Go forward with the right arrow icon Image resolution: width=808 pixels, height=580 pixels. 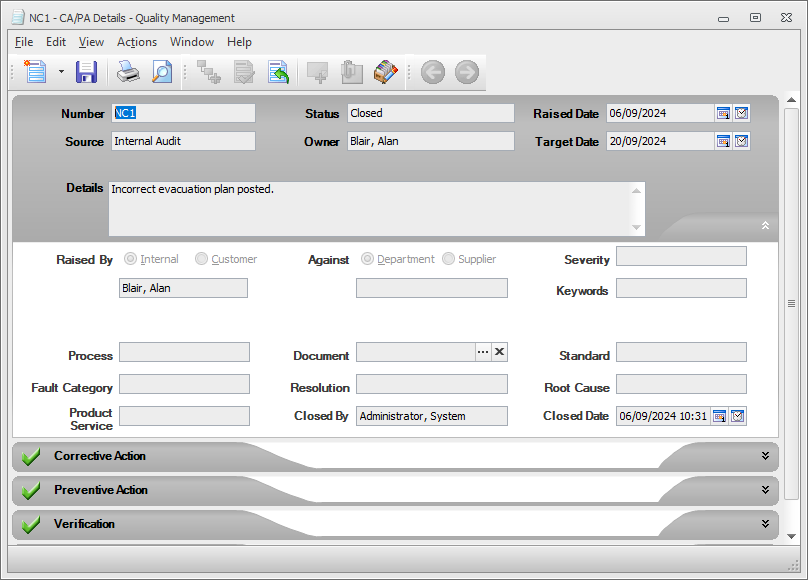467,72
